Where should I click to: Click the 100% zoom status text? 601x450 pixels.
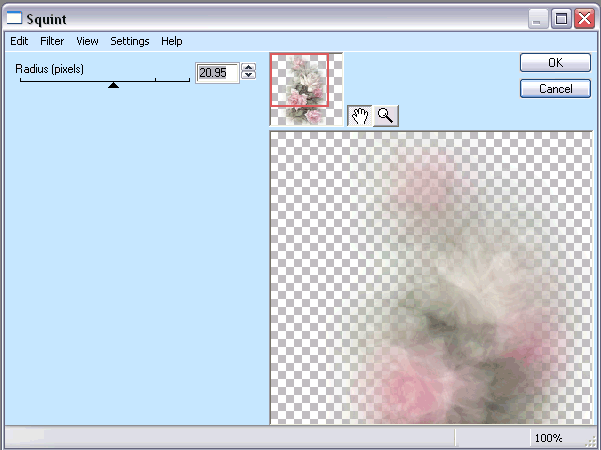pos(548,438)
